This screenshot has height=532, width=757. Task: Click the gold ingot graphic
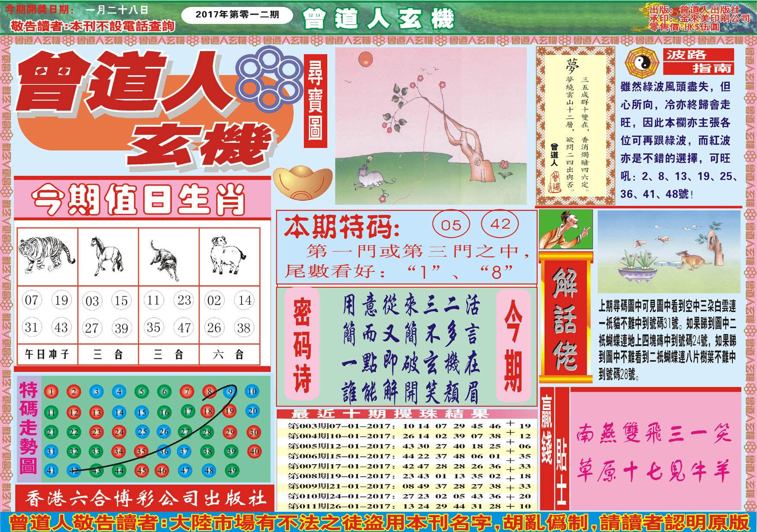(303, 183)
